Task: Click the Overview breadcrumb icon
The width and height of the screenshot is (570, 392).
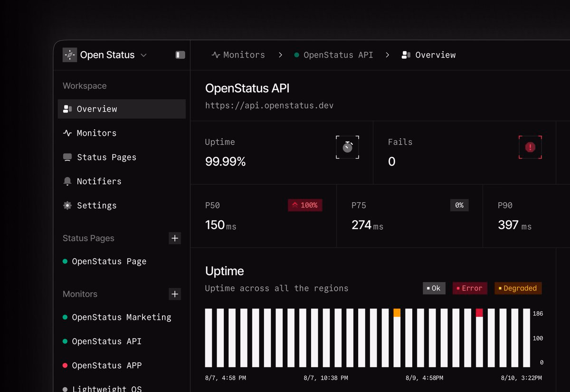Action: coord(406,55)
